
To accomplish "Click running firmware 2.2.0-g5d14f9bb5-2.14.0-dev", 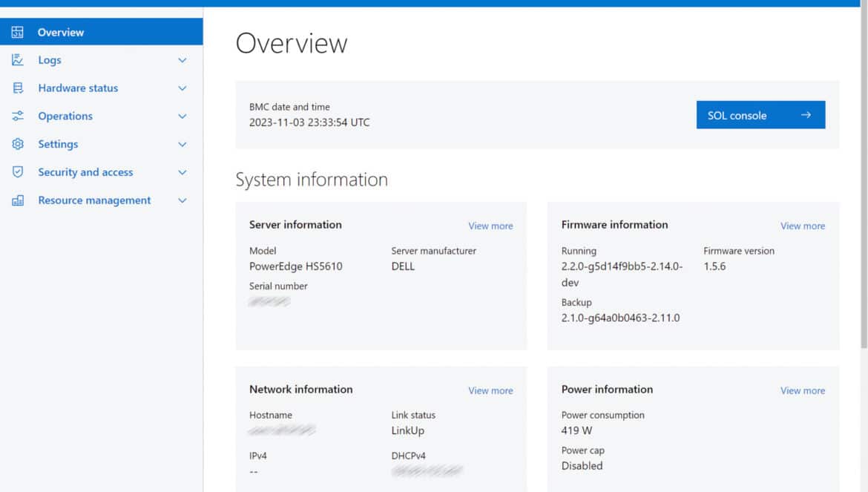I will click(622, 274).
